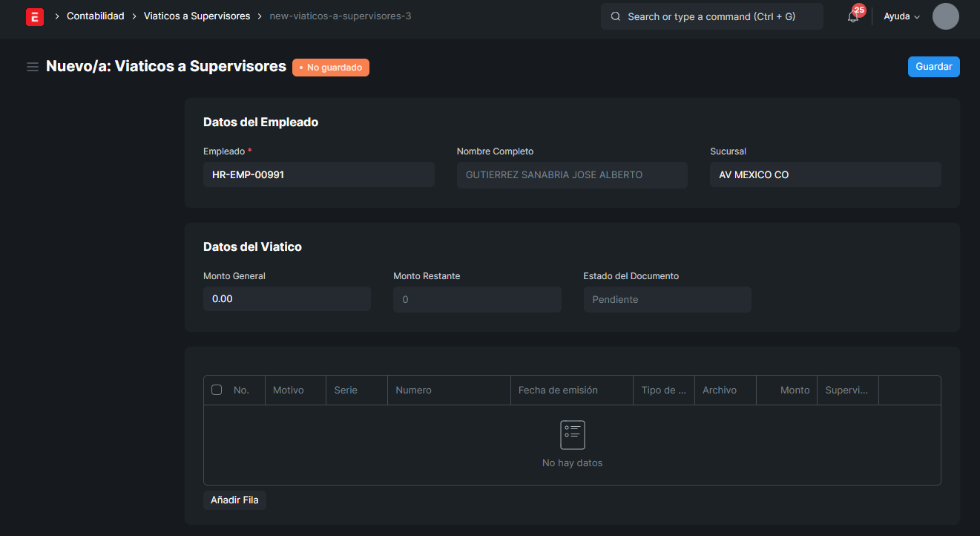Image resolution: width=980 pixels, height=536 pixels.
Task: Click the Fecha de emisión column header
Action: (x=558, y=390)
